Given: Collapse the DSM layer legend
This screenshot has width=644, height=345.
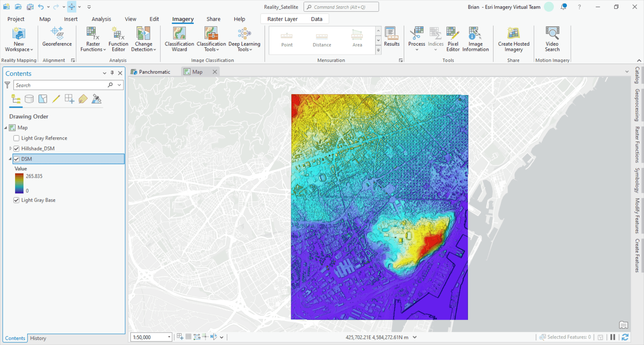Looking at the screenshot, I should point(10,159).
